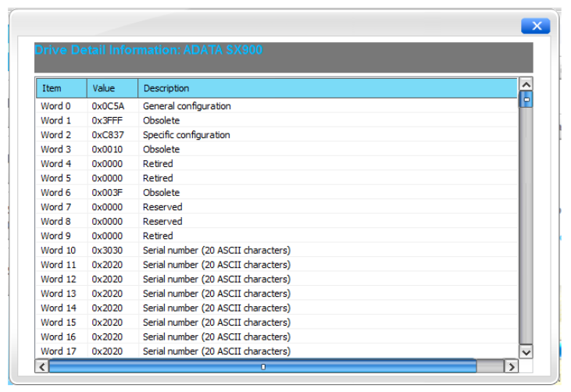Select value 0x0C5A
The height and width of the screenshot is (392, 571).
(108, 106)
